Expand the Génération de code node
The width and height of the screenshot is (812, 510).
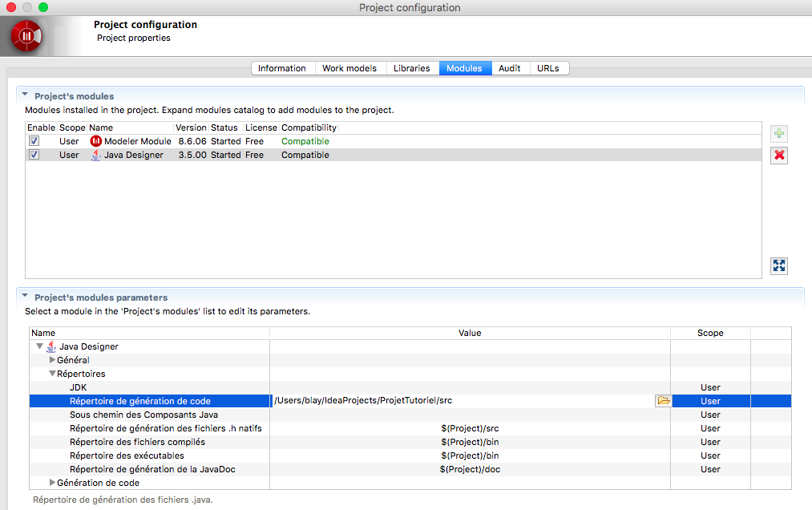click(x=53, y=483)
